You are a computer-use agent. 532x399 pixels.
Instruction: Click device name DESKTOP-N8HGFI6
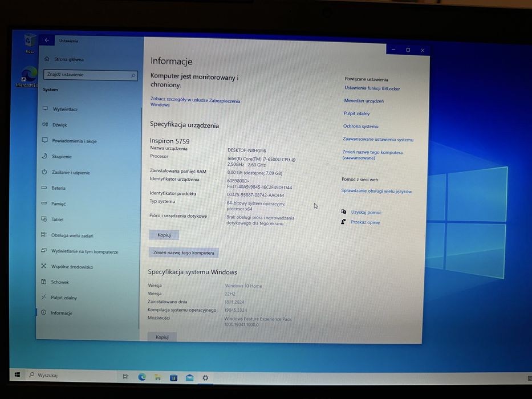pos(247,150)
